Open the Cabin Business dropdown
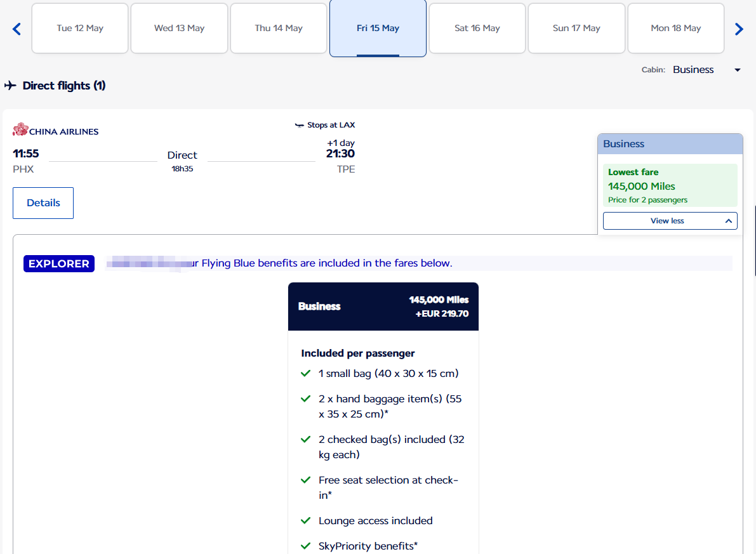This screenshot has width=756, height=554. 706,70
